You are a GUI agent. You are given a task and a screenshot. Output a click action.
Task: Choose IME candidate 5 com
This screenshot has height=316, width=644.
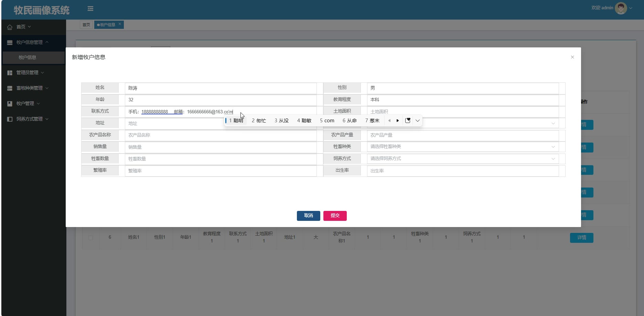click(x=327, y=121)
